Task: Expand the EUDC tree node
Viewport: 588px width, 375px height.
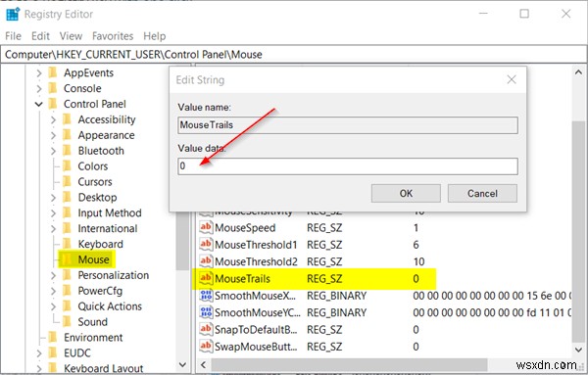Action: click(39, 353)
